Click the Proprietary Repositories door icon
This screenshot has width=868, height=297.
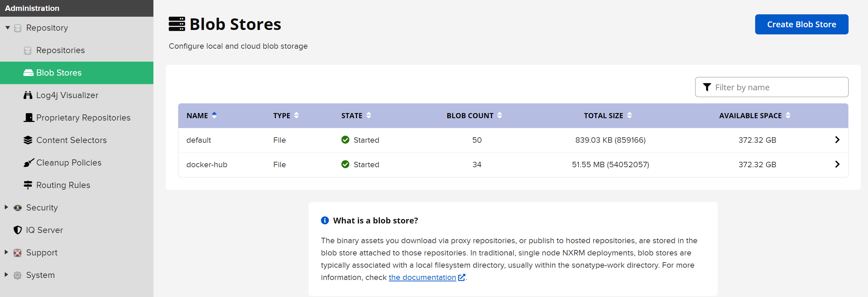point(29,118)
